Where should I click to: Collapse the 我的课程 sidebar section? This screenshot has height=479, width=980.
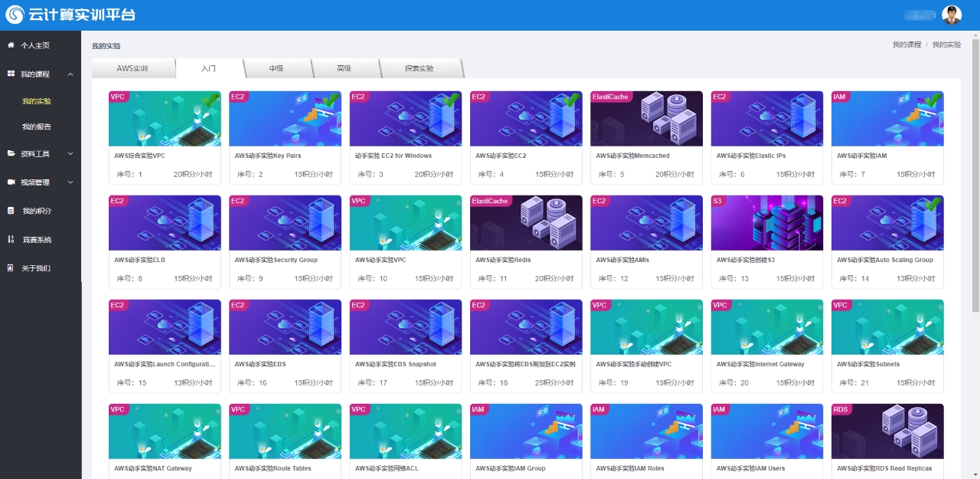70,74
